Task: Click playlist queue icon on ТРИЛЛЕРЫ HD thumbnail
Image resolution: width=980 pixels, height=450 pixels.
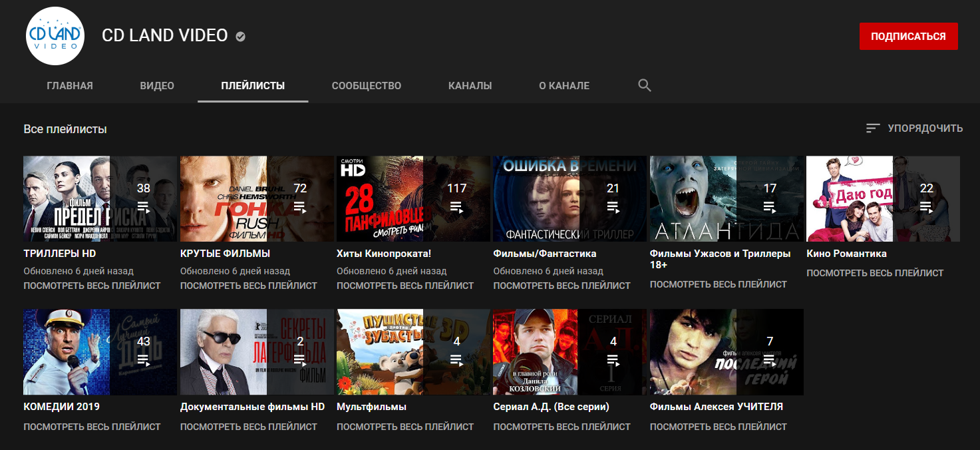Action: tap(144, 207)
